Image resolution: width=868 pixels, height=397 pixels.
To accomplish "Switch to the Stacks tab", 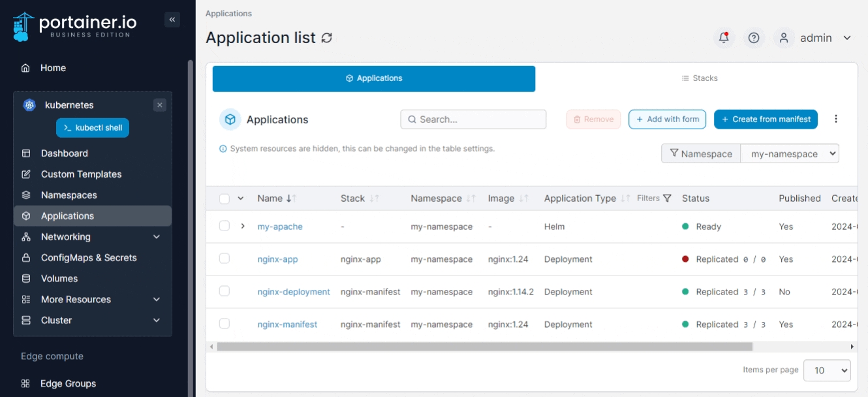I will 699,78.
